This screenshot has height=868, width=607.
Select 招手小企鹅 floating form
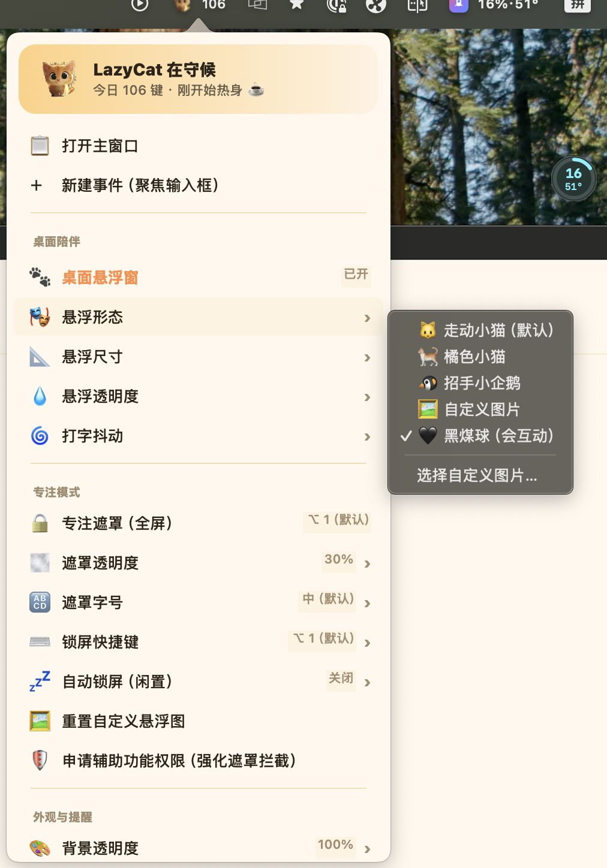[480, 383]
